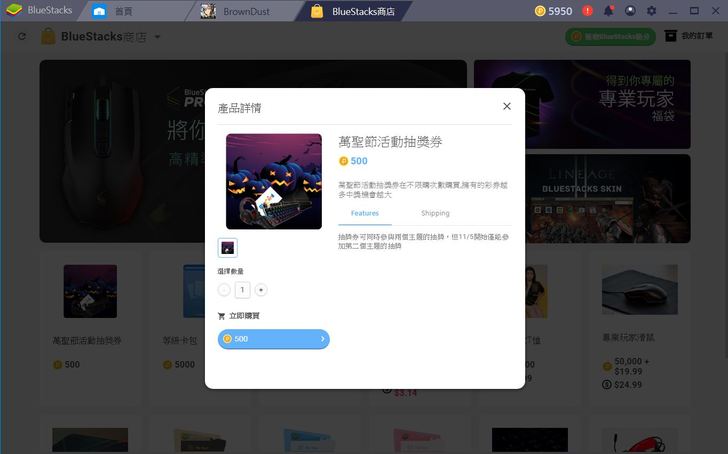Open my orders box icon
This screenshot has height=454, width=728.
coord(670,36)
